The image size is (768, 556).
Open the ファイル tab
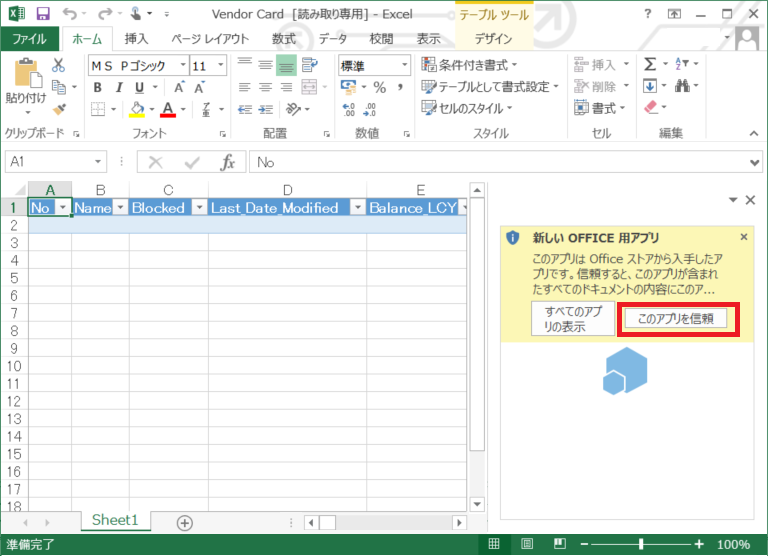[29, 39]
